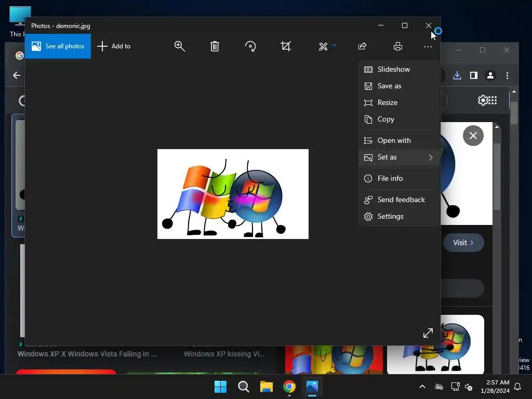Go back with the Chrome back arrow
This screenshot has width=532, height=399.
click(17, 75)
